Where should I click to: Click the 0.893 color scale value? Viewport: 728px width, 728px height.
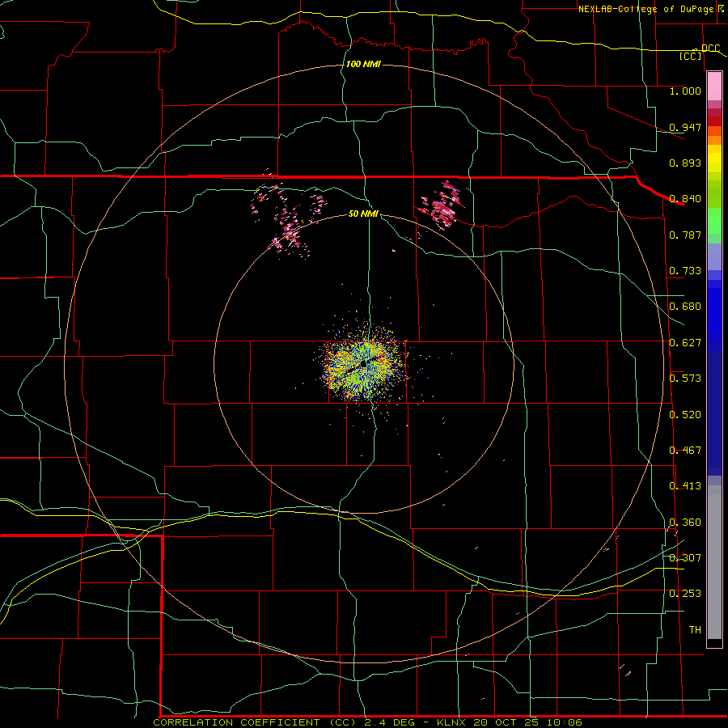(x=685, y=163)
